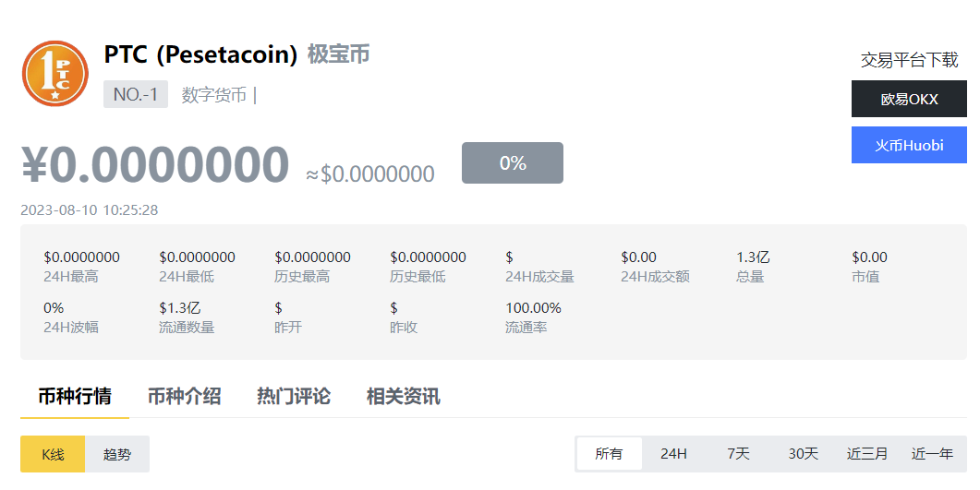Switch to the 币种介绍 tab
Screen dimensions: 980x490
pos(184,397)
